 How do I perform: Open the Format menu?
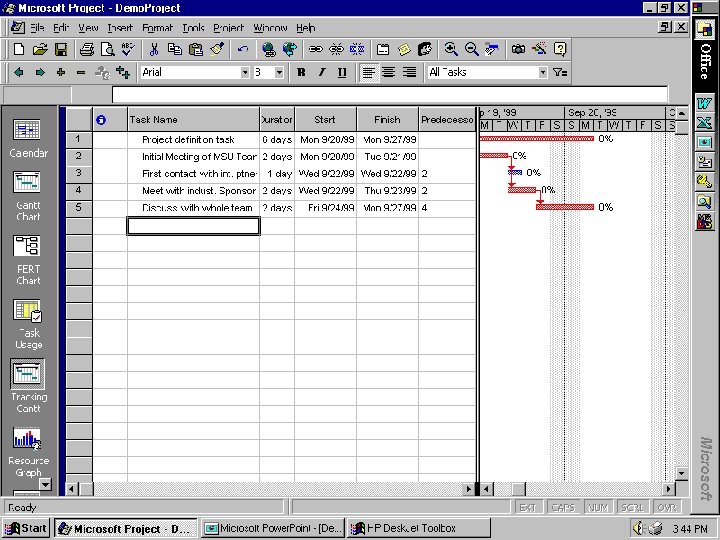(x=157, y=28)
